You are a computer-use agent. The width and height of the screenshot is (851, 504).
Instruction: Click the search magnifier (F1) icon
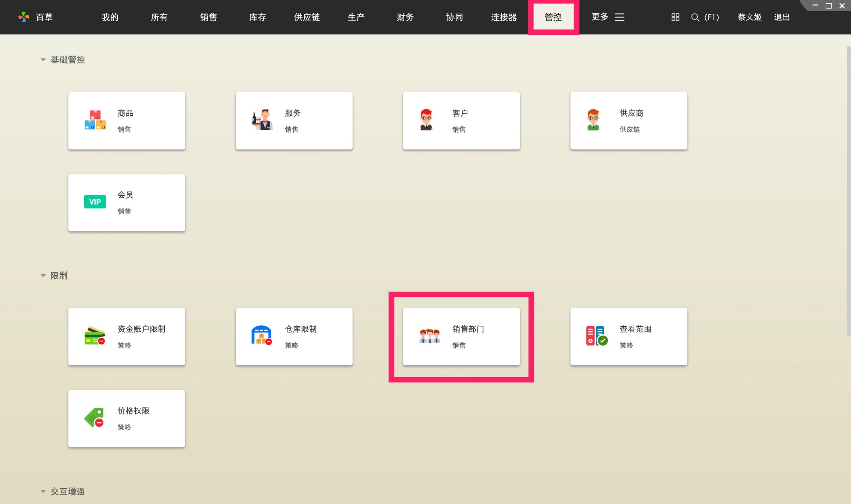click(x=695, y=17)
